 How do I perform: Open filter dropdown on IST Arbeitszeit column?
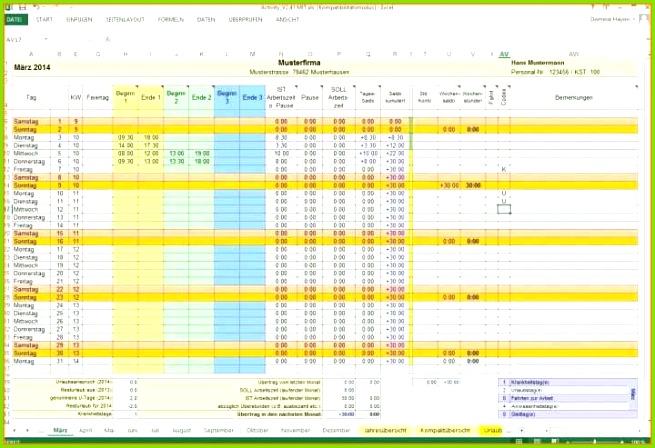296,87
